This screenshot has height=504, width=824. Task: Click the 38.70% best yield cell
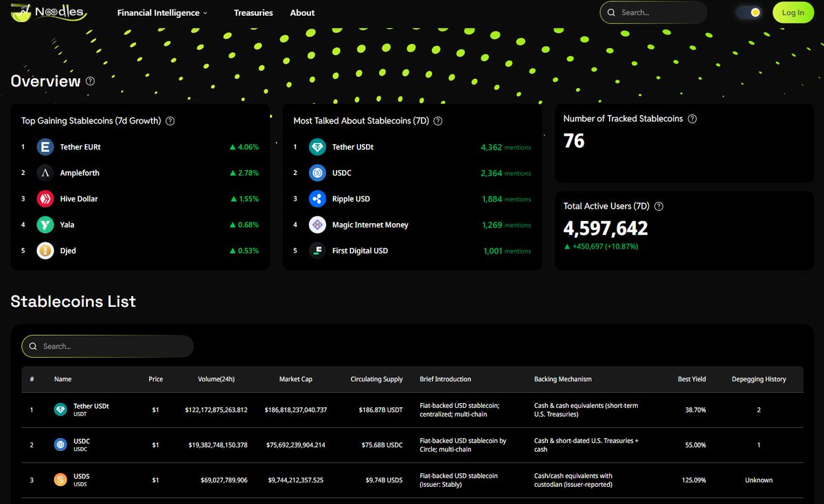tap(694, 410)
